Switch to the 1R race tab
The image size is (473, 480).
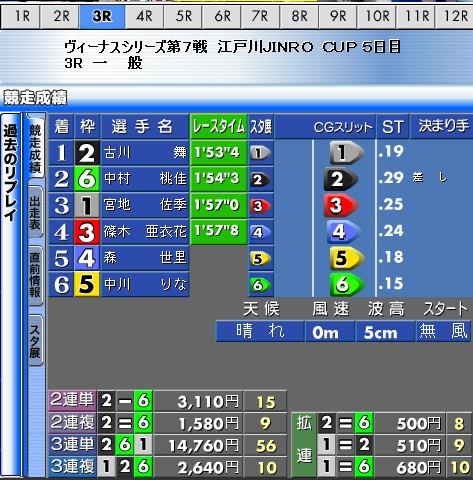(x=21, y=16)
